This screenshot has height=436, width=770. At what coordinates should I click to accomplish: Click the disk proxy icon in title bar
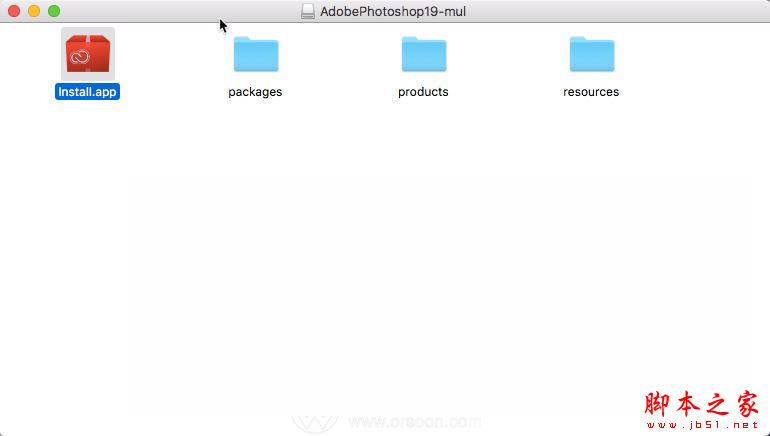click(308, 11)
